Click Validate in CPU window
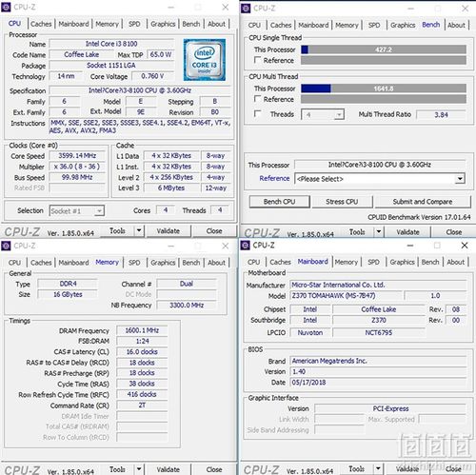The width and height of the screenshot is (476, 475). pos(169,231)
